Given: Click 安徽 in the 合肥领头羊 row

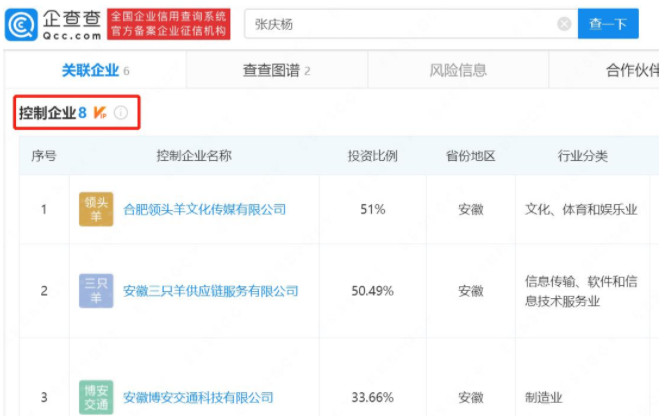Looking at the screenshot, I should point(471,209).
